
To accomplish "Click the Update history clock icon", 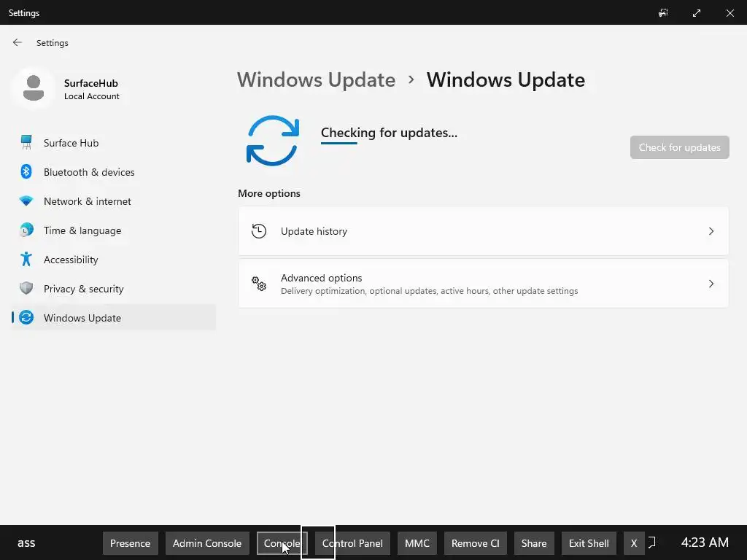I will pos(259,231).
